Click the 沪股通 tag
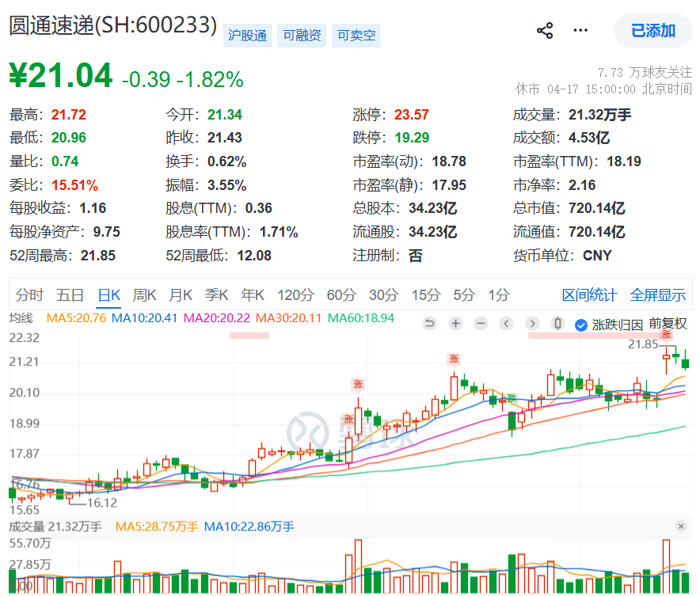 [x=247, y=36]
